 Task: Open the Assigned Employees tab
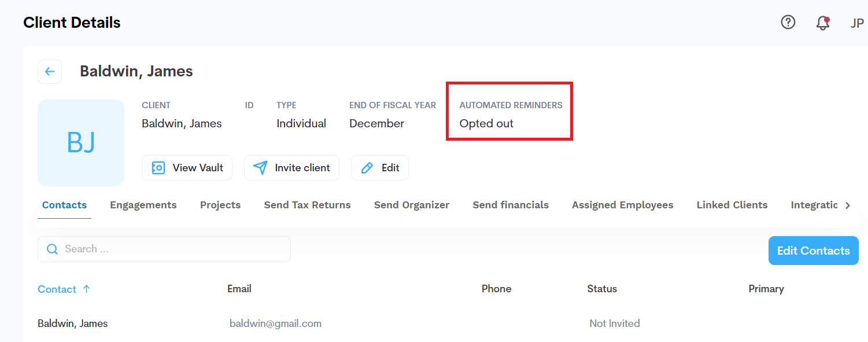coord(623,205)
